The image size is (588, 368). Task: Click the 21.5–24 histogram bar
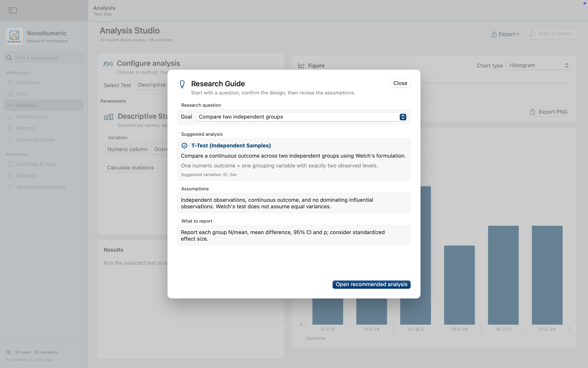547,275
